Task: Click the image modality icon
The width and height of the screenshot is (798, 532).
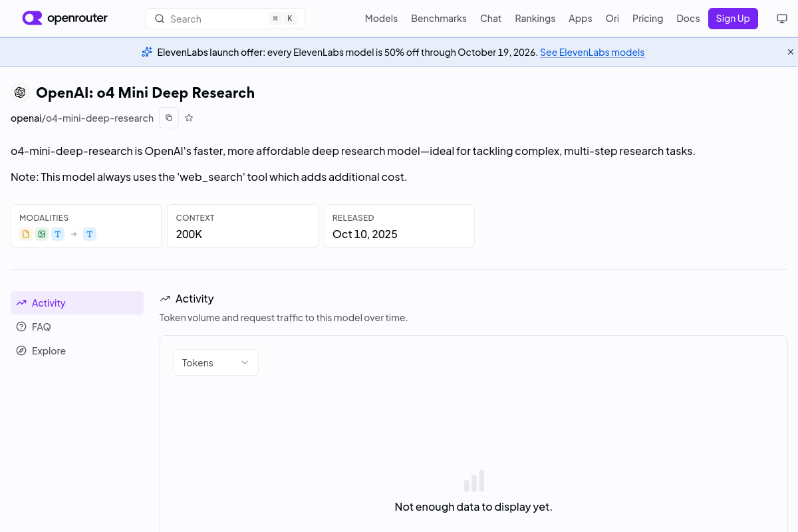Action: pos(42,234)
